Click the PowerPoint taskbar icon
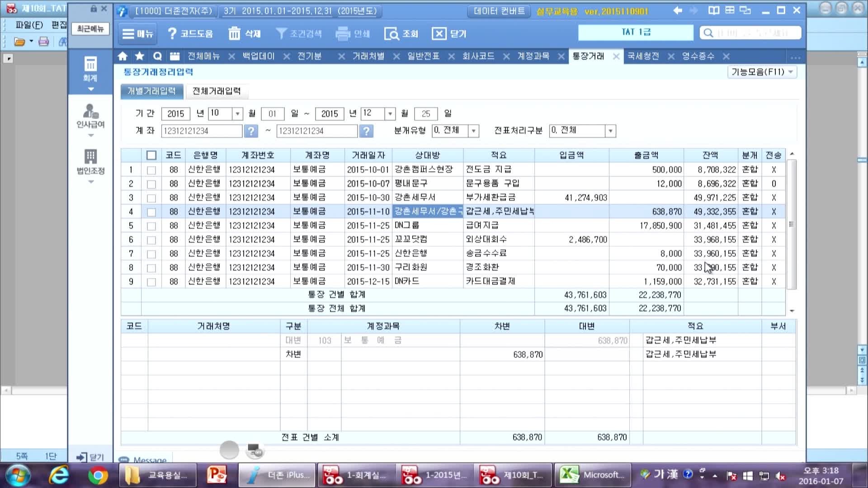Image resolution: width=868 pixels, height=488 pixels. click(216, 475)
